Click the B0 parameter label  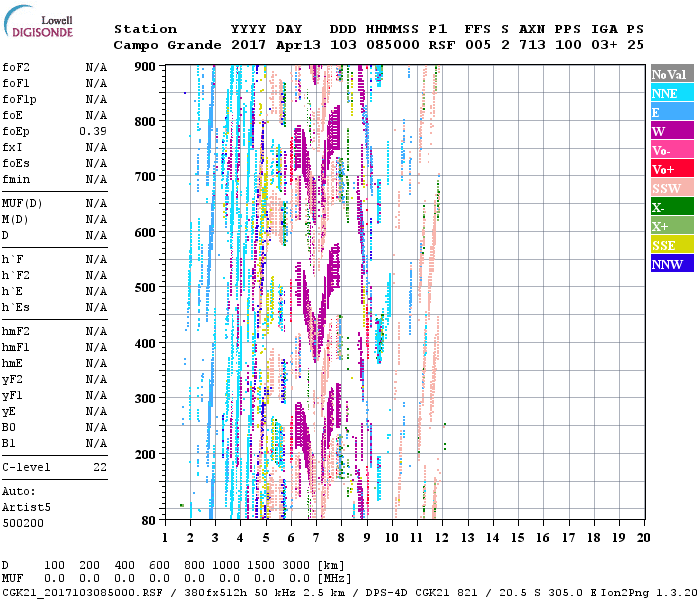pyautogui.click(x=8, y=427)
